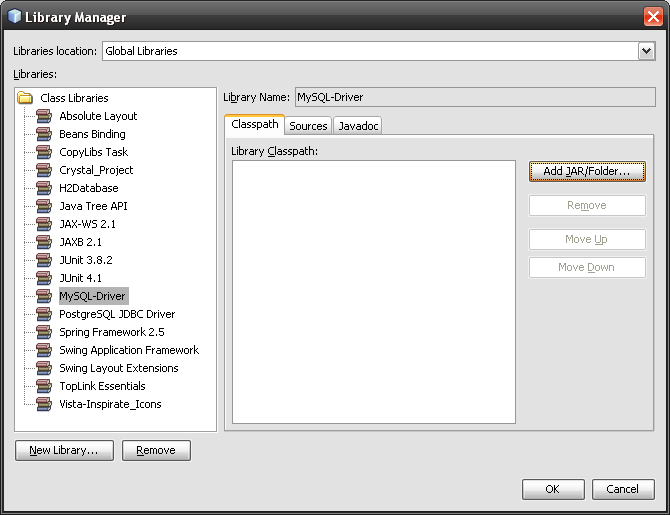Click the icon next to TopLink Essentials
The width and height of the screenshot is (670, 515).
[x=44, y=386]
